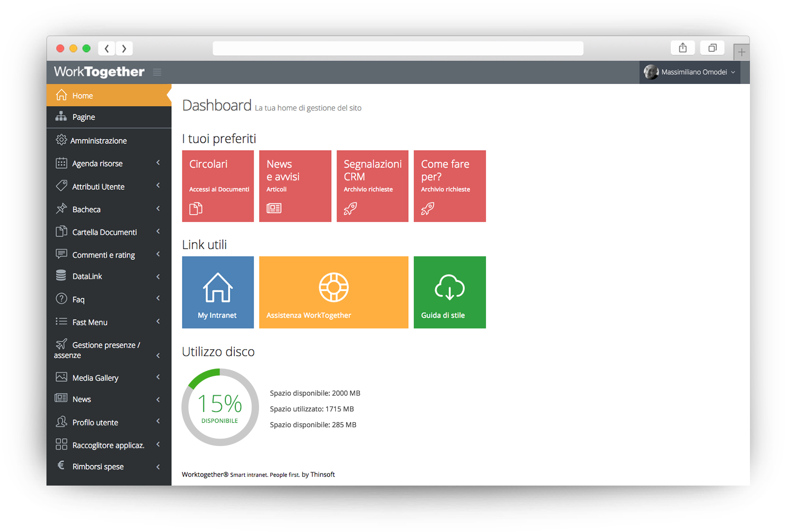Click the Commenti e rating speech icon
The height and width of the screenshot is (532, 788).
61,254
